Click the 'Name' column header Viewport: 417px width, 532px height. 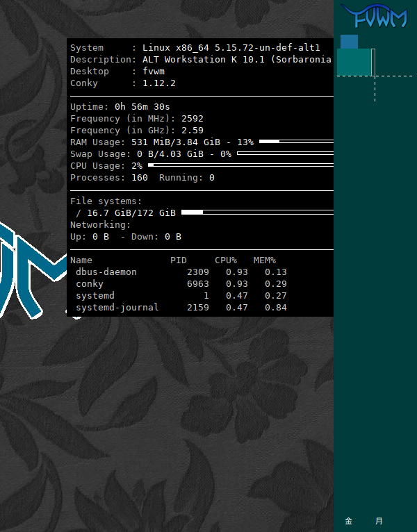pos(81,260)
